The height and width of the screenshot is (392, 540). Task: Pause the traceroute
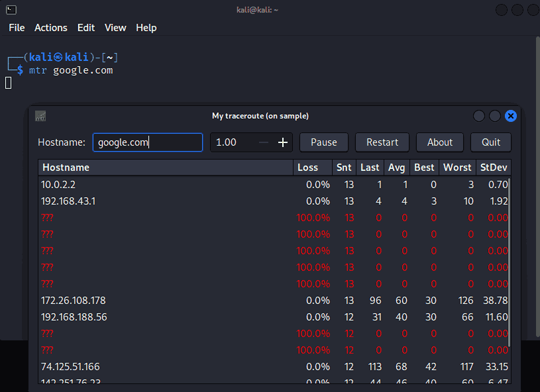coord(324,142)
